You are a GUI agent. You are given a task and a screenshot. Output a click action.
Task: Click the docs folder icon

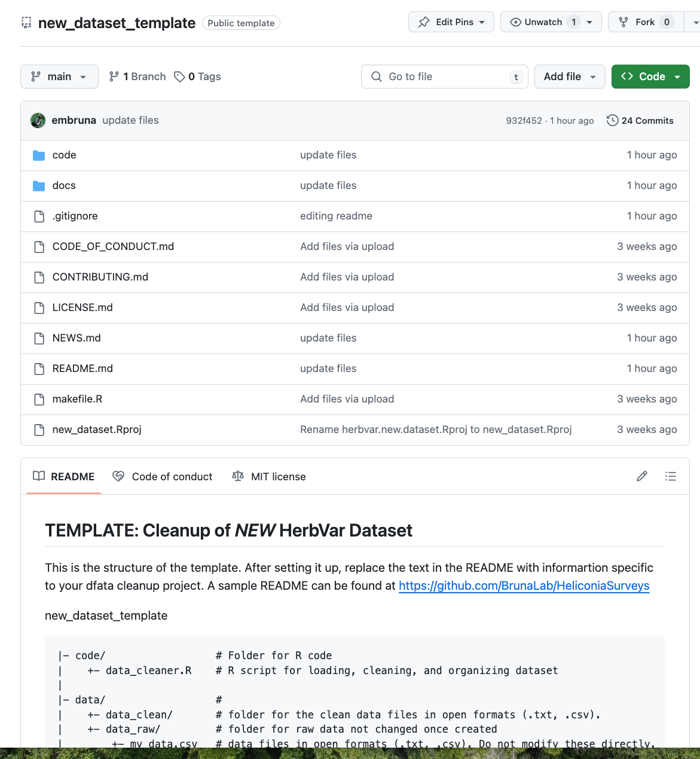39,186
